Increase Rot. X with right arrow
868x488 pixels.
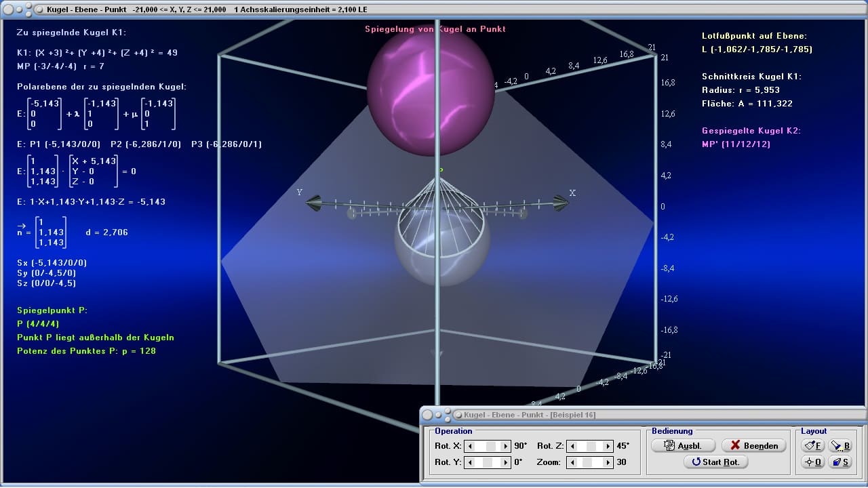505,446
